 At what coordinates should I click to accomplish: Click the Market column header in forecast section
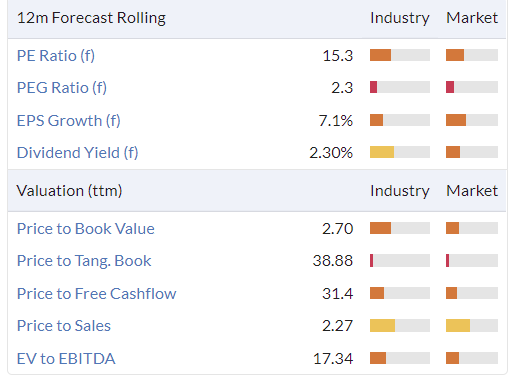(472, 18)
